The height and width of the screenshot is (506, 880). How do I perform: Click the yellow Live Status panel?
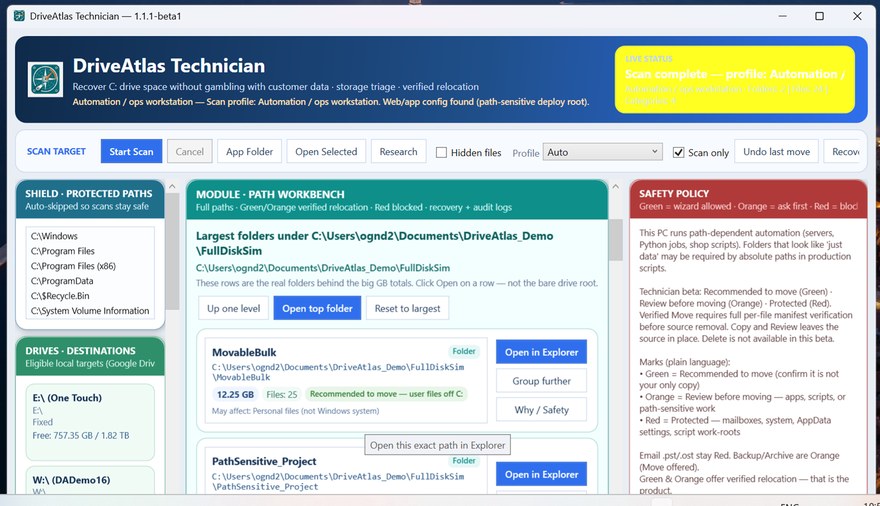coord(735,79)
